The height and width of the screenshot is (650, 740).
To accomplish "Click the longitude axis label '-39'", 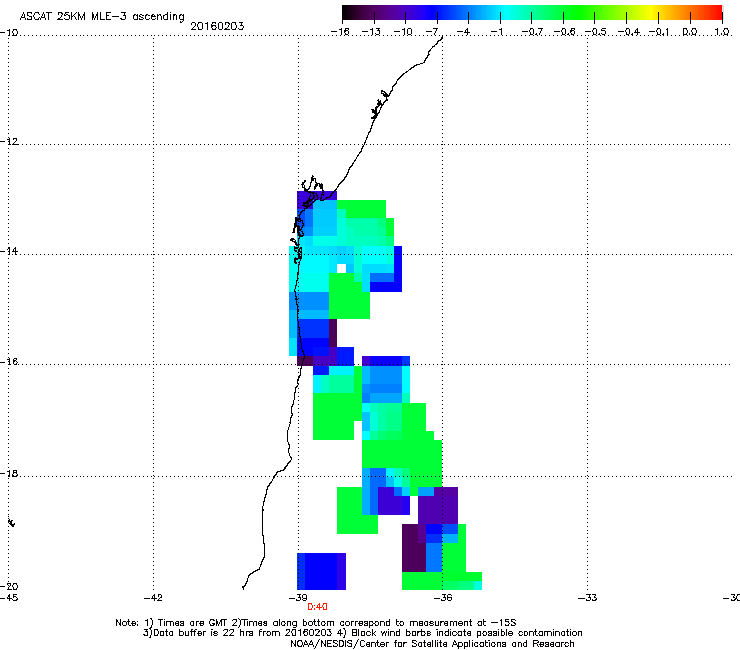I will (298, 598).
